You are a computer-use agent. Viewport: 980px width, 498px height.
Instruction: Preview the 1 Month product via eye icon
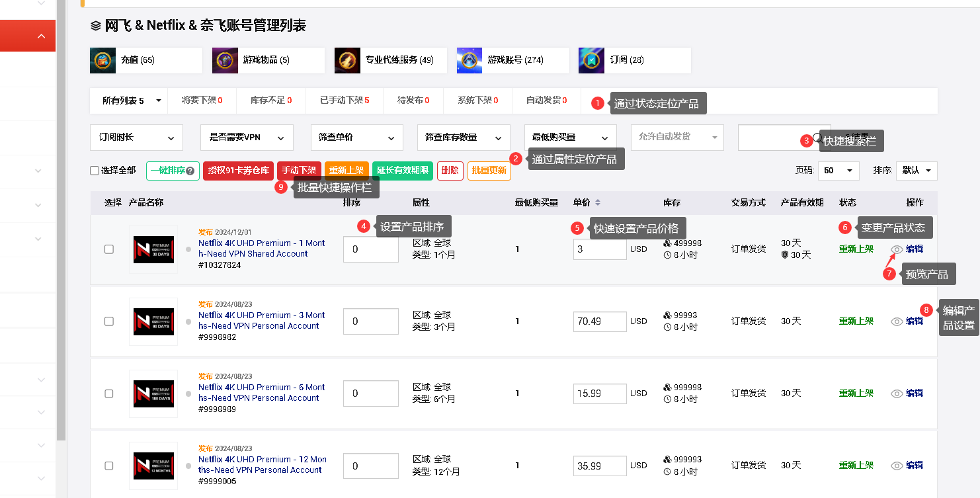point(897,249)
